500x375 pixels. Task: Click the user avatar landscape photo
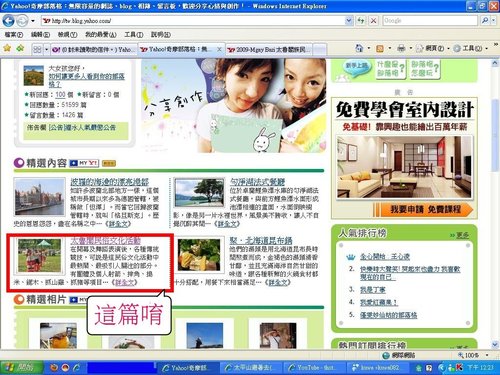[34, 76]
